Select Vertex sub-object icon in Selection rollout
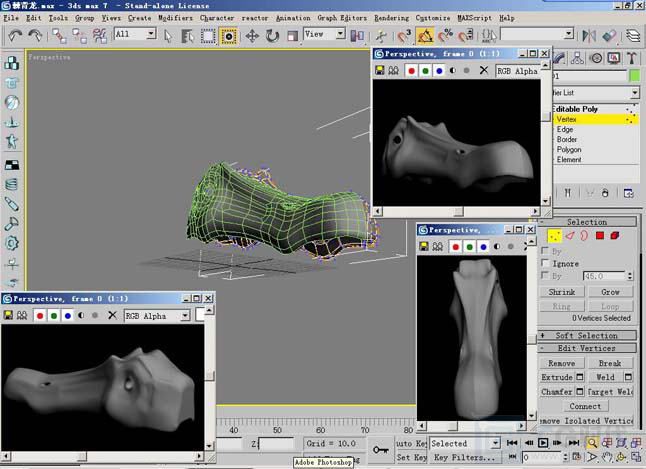Image resolution: width=646 pixels, height=469 pixels. (555, 236)
